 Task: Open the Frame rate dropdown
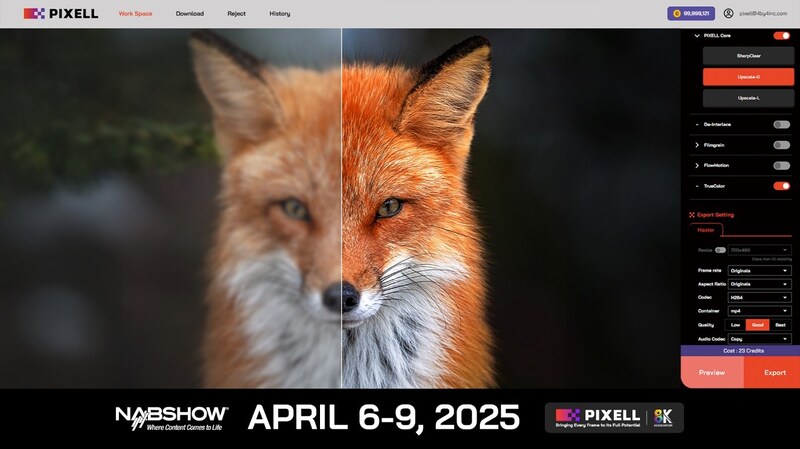[x=759, y=271]
